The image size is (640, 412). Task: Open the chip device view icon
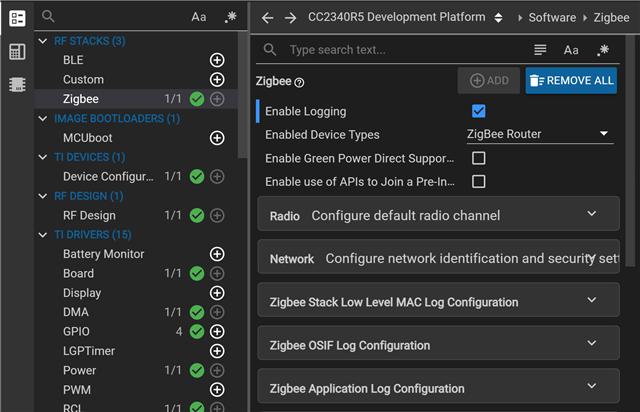[x=17, y=85]
